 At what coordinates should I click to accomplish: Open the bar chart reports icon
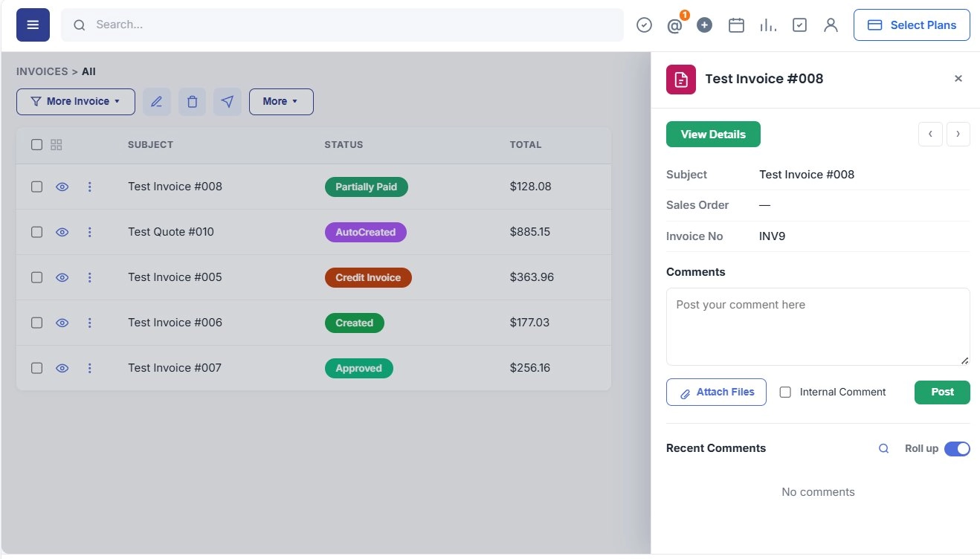pyautogui.click(x=768, y=25)
